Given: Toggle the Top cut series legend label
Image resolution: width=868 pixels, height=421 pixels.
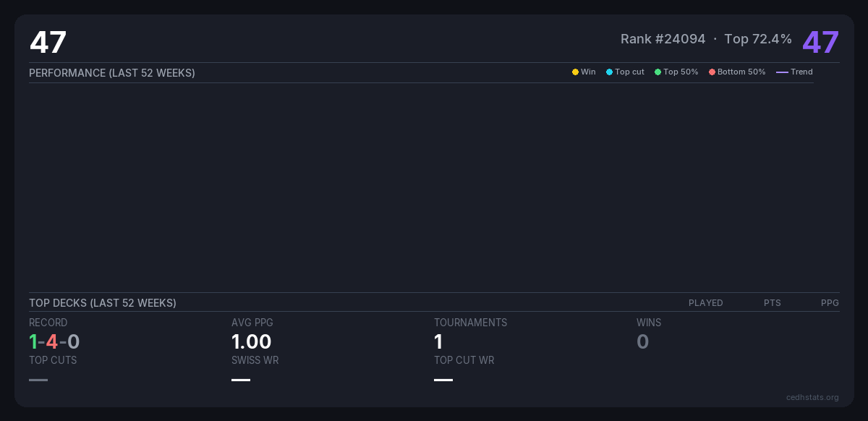Looking at the screenshot, I should [629, 72].
